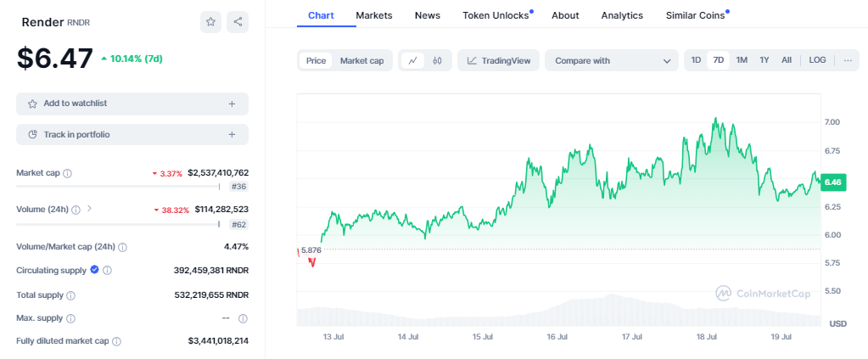
Task: Click the Fully diluted market cap info icon
Action: pos(117,342)
